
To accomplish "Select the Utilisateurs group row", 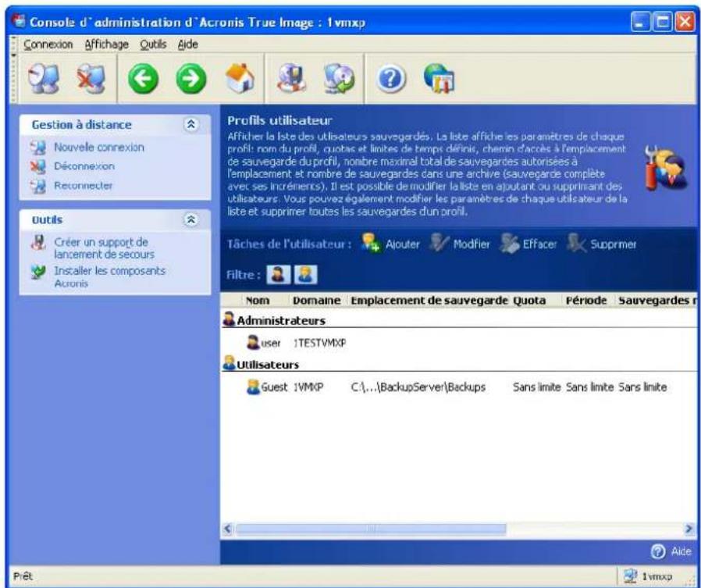I will [459, 364].
